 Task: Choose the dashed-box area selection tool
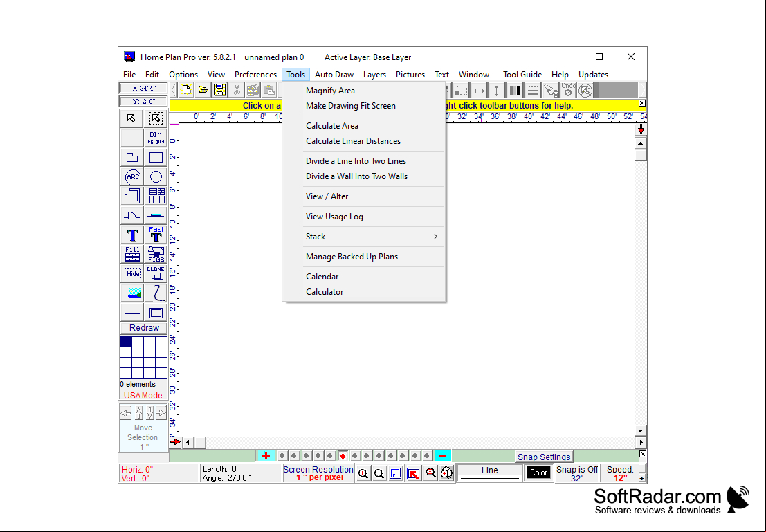tap(156, 118)
